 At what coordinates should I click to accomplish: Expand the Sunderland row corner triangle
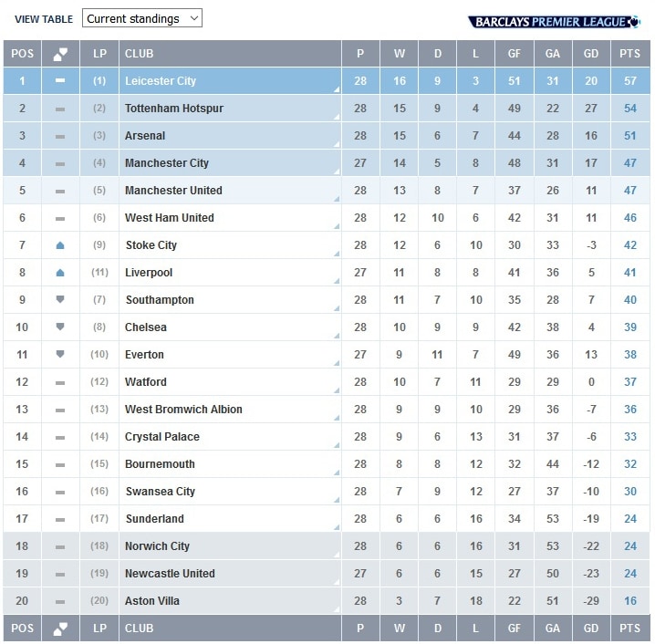338,527
